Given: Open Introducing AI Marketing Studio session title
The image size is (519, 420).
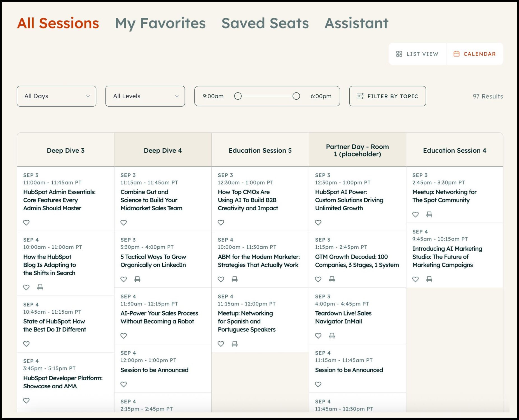Looking at the screenshot, I should tap(447, 257).
